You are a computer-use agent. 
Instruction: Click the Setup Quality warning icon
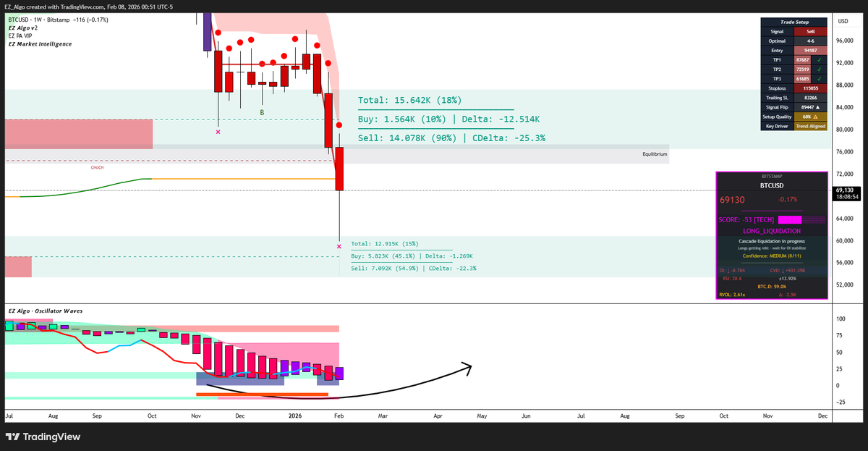(x=815, y=117)
